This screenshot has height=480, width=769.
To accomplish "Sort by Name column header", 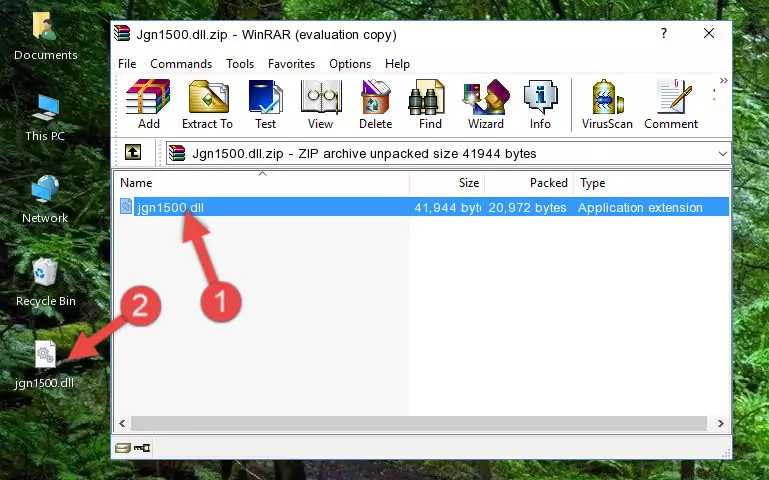I will tap(262, 183).
